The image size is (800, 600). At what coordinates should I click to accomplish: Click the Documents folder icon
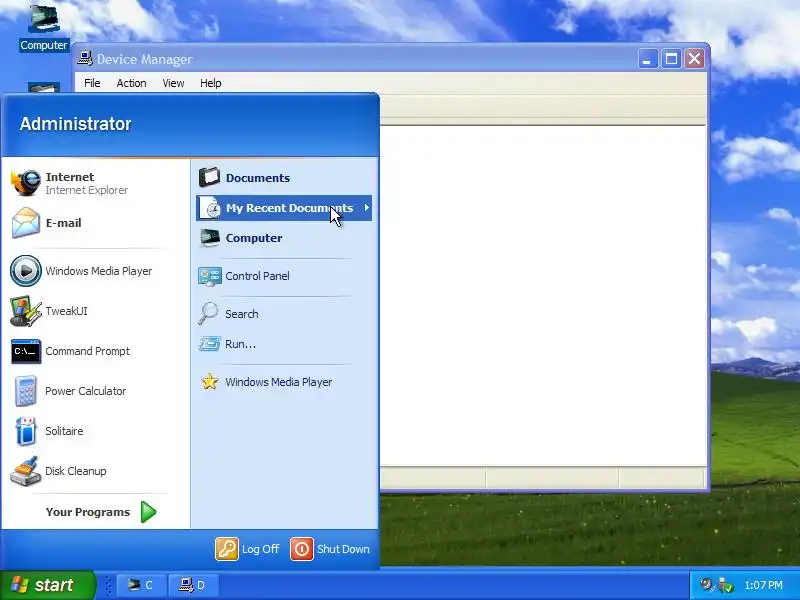tap(209, 178)
